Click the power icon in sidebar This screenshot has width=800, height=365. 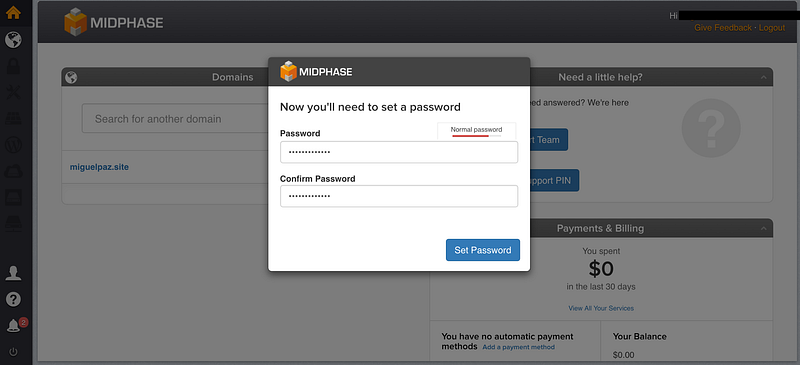13,351
